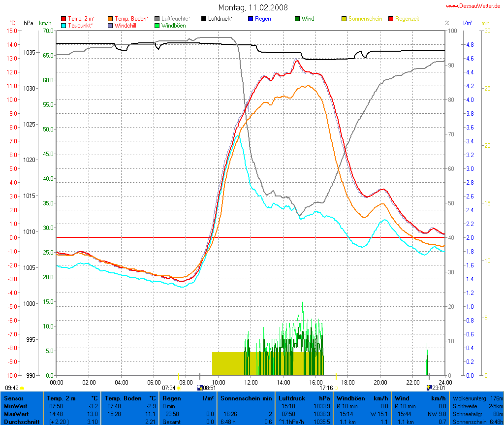The height and width of the screenshot is (425, 504).
Task: Click the Regenzeit legend label
Action: [407, 19]
